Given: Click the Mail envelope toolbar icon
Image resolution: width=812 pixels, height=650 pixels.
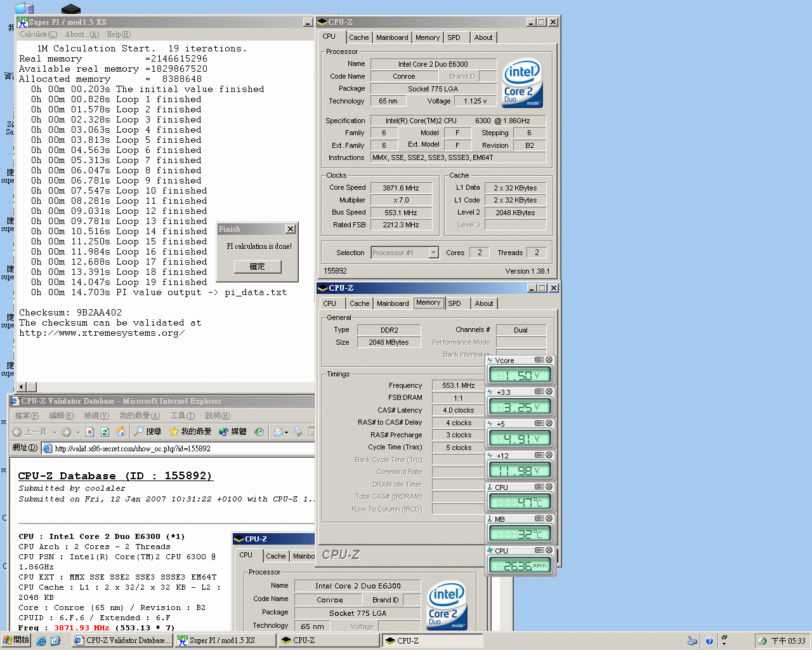Looking at the screenshot, I should (278, 432).
